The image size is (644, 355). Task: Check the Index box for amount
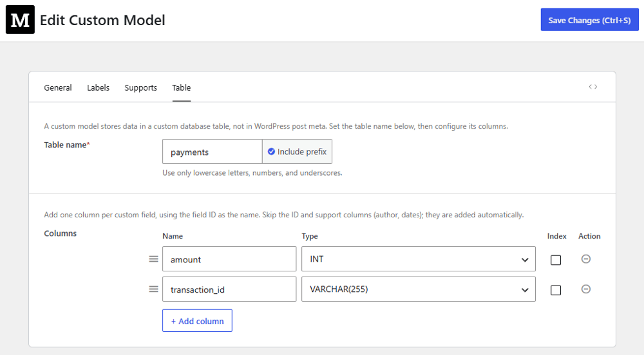[556, 260]
